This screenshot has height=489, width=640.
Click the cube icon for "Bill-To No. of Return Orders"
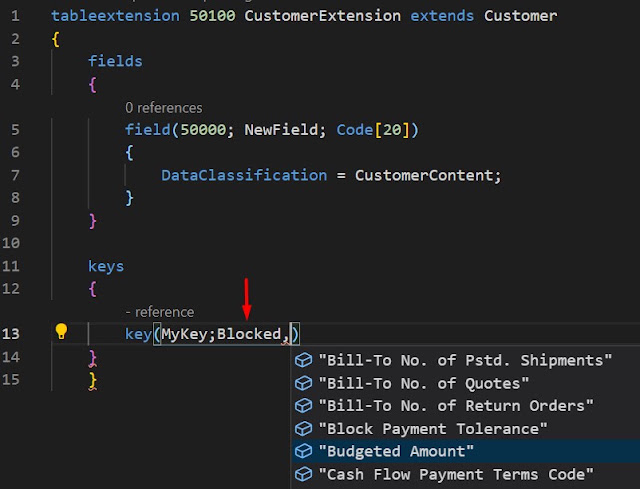click(303, 406)
